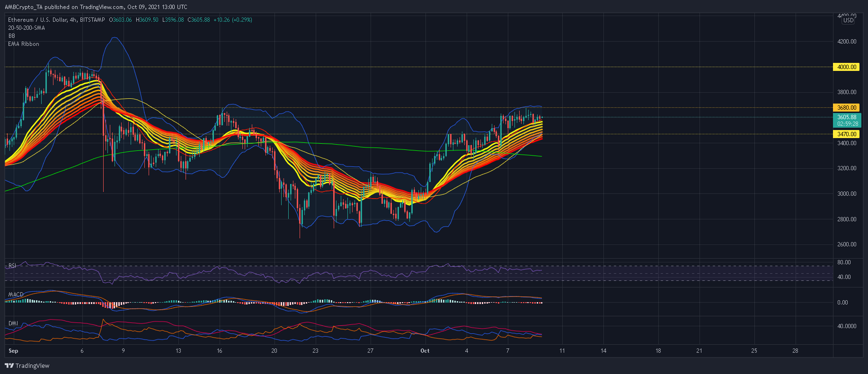Click the 13 date label on time axis
This screenshot has width=868, height=374.
(x=178, y=351)
